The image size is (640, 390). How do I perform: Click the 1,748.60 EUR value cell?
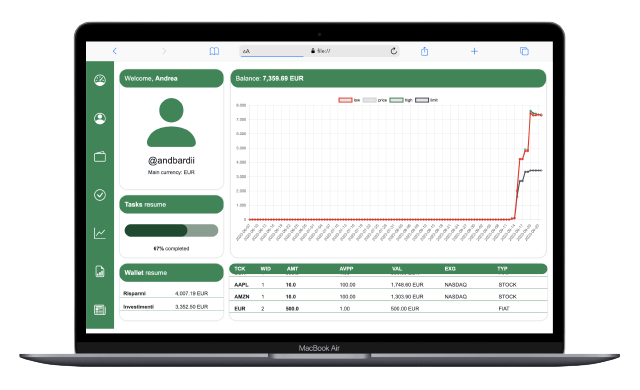(407, 284)
